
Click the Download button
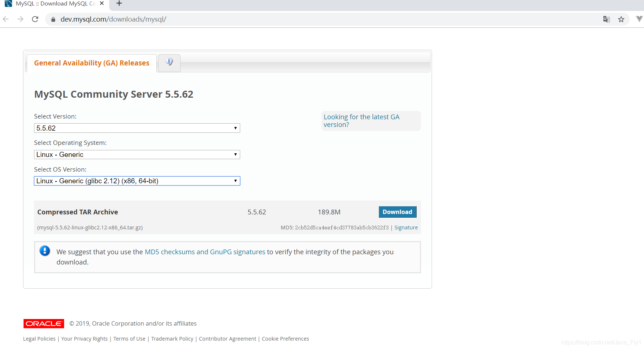[398, 212]
